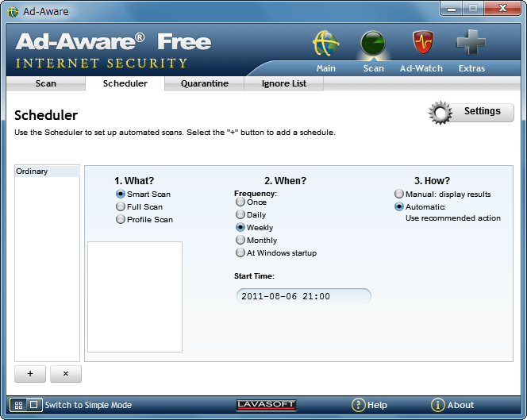Click the Lavasoft logo
This screenshot has width=527, height=420.
point(266,405)
